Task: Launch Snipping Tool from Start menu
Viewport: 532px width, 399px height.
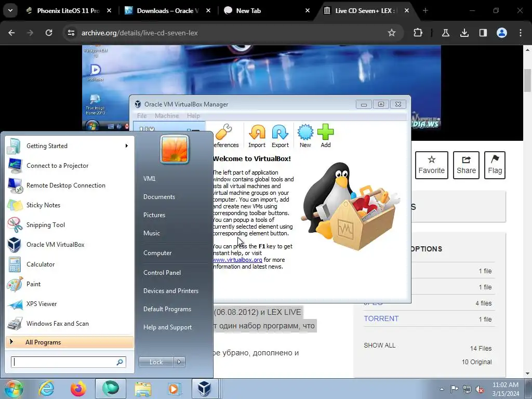Action: pos(46,225)
